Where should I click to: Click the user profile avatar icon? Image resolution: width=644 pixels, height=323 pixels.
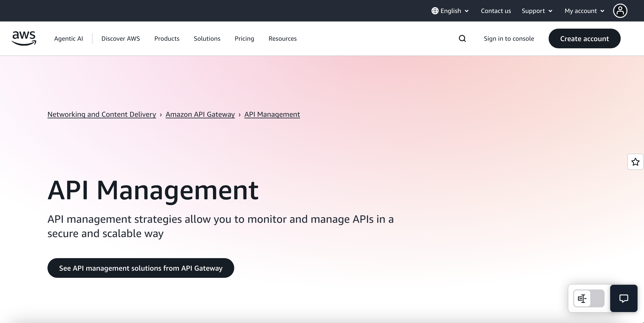(x=620, y=11)
